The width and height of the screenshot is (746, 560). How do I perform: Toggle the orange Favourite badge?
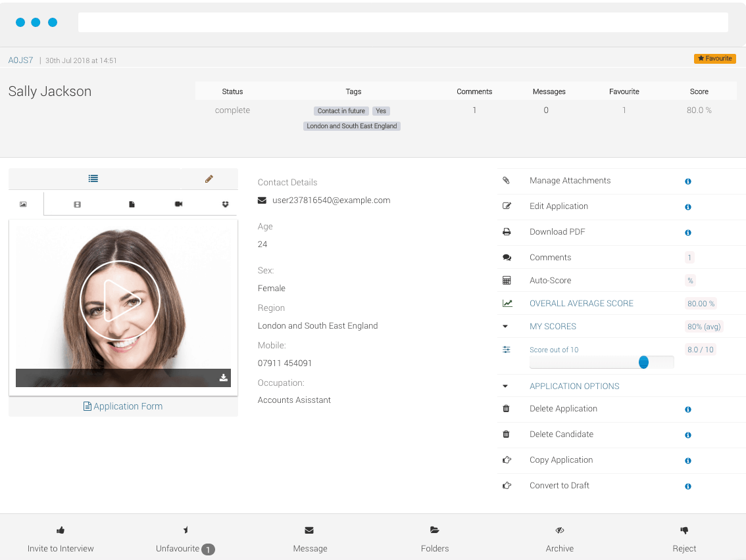[714, 58]
